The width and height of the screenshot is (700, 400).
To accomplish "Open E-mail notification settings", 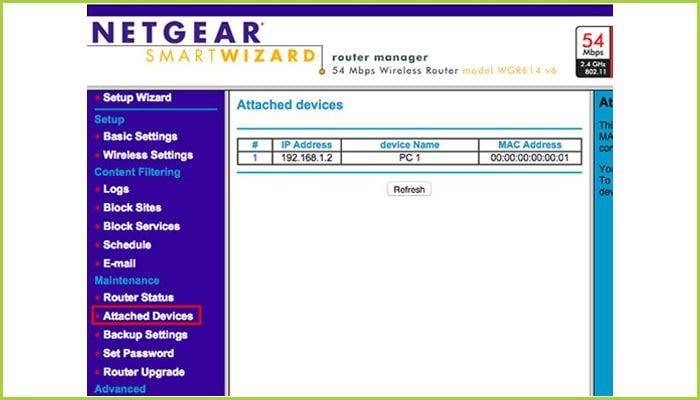I will (x=119, y=264).
